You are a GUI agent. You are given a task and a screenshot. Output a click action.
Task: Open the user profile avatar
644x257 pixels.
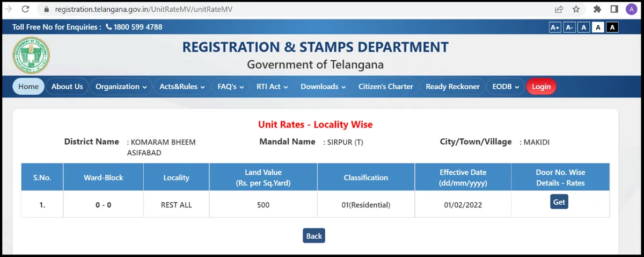[631, 9]
